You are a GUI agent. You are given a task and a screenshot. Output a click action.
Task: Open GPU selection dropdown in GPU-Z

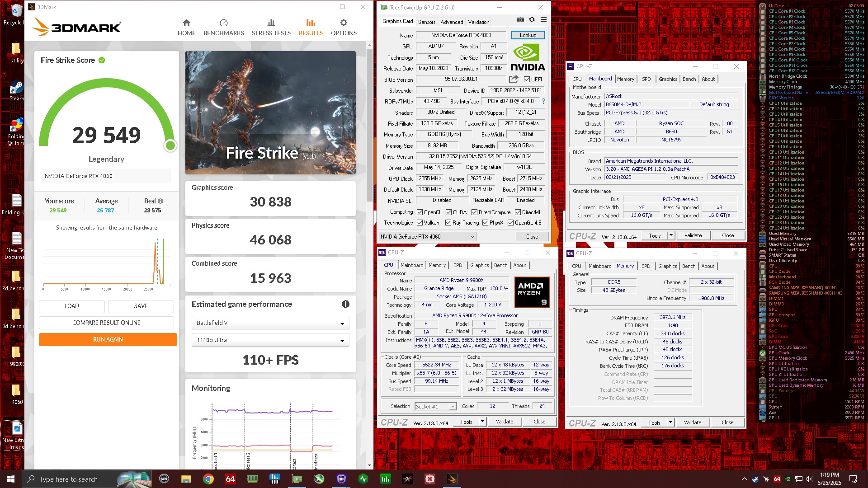pyautogui.click(x=427, y=236)
